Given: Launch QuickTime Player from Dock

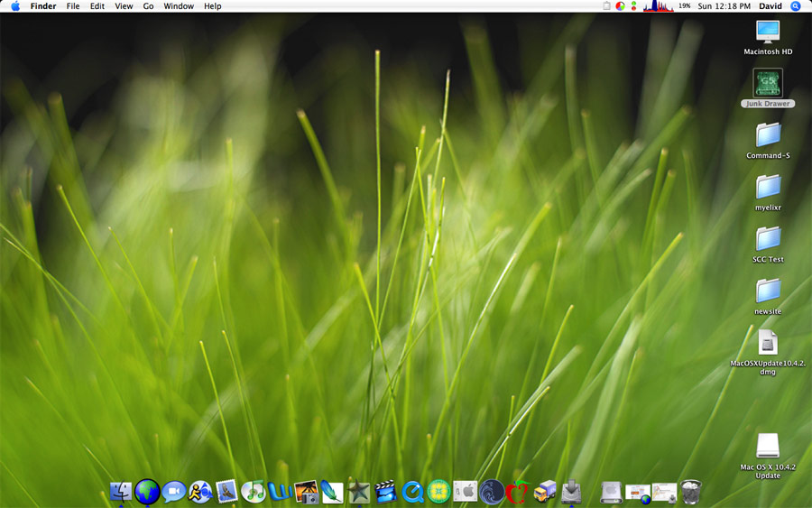Looking at the screenshot, I should click(413, 492).
